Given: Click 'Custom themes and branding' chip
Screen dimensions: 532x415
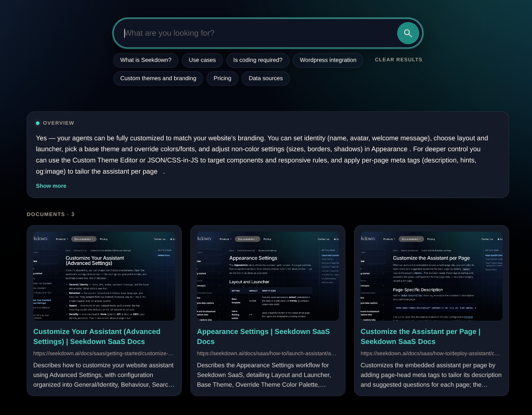Looking at the screenshot, I should (x=158, y=78).
